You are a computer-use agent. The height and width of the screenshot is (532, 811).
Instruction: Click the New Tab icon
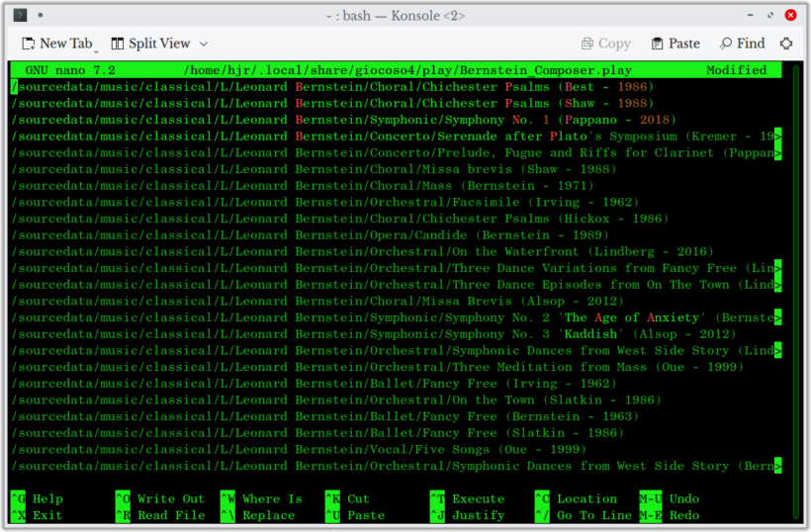pos(28,44)
